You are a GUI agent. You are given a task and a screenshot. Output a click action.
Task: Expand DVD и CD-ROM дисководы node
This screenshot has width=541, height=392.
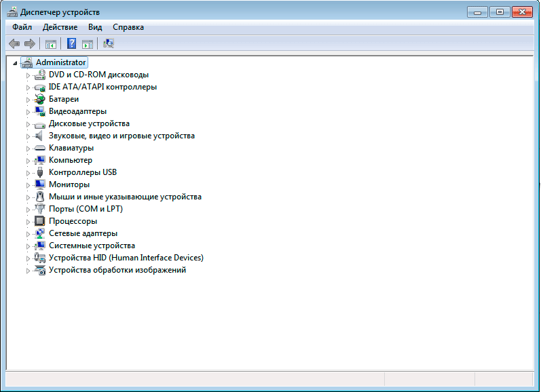[x=28, y=75]
